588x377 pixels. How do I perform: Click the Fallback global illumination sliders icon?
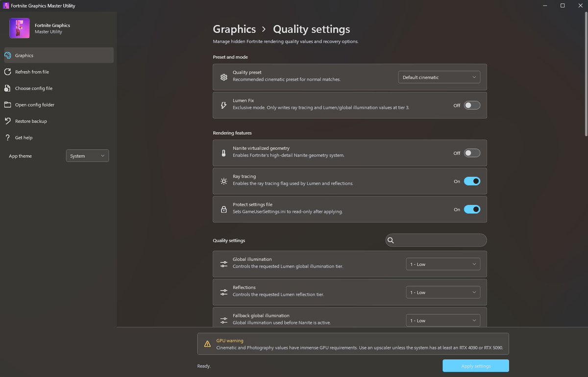224,321
